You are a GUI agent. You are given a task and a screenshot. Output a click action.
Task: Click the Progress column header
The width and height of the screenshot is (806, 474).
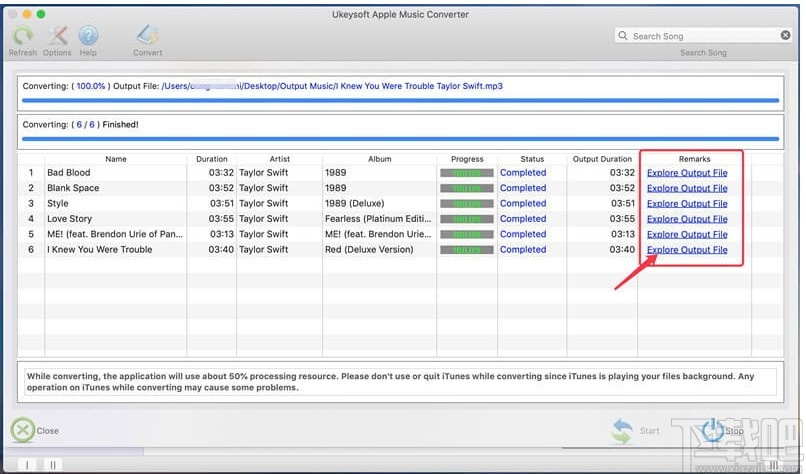coord(467,159)
